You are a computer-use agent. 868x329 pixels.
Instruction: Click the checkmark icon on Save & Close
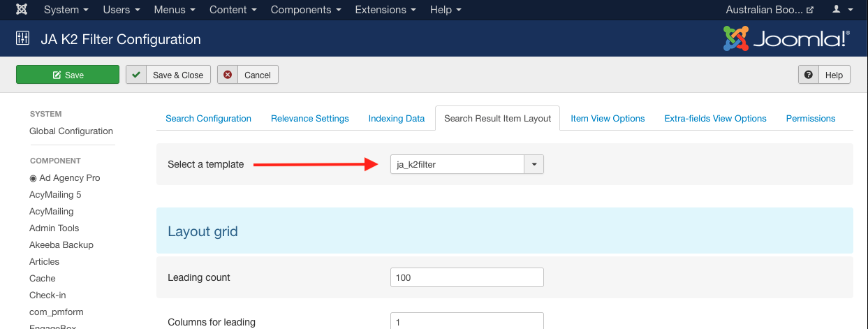136,75
